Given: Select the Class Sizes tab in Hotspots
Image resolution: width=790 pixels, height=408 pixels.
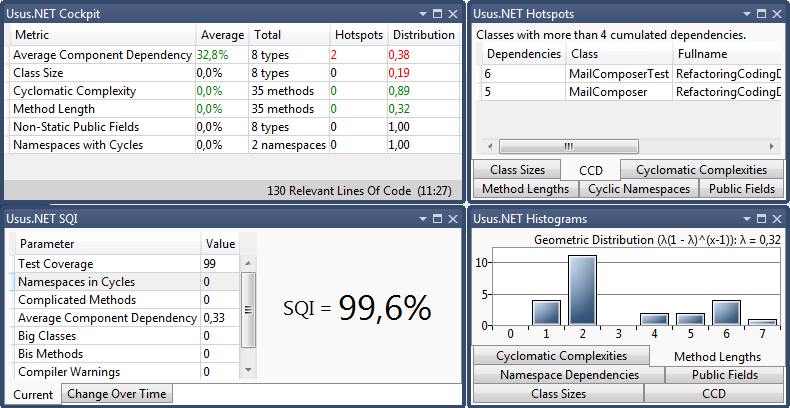Looking at the screenshot, I should click(x=517, y=170).
